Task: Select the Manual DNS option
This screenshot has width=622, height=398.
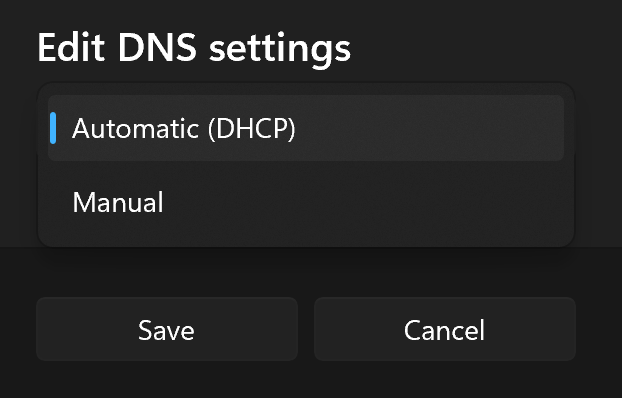Action: coord(305,202)
